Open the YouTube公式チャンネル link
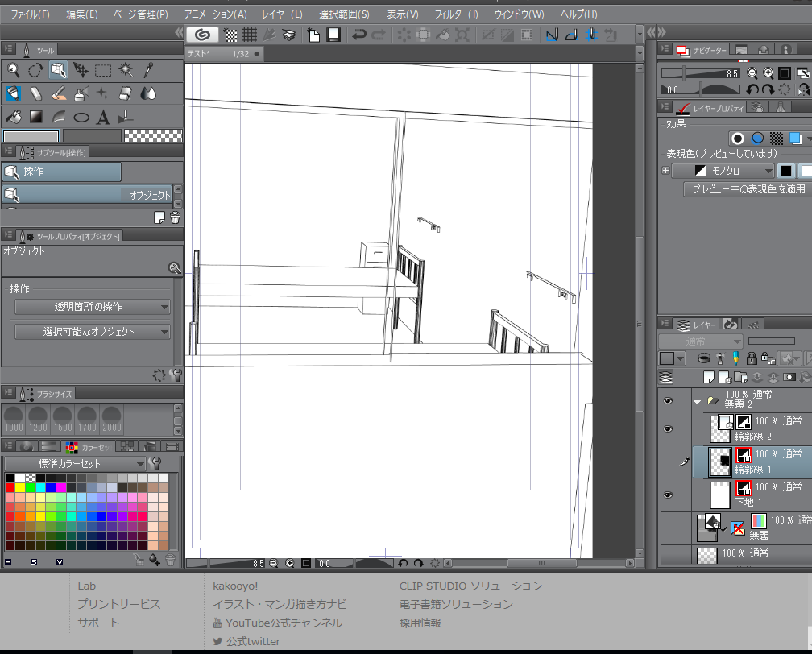812x654 pixels. pos(284,623)
